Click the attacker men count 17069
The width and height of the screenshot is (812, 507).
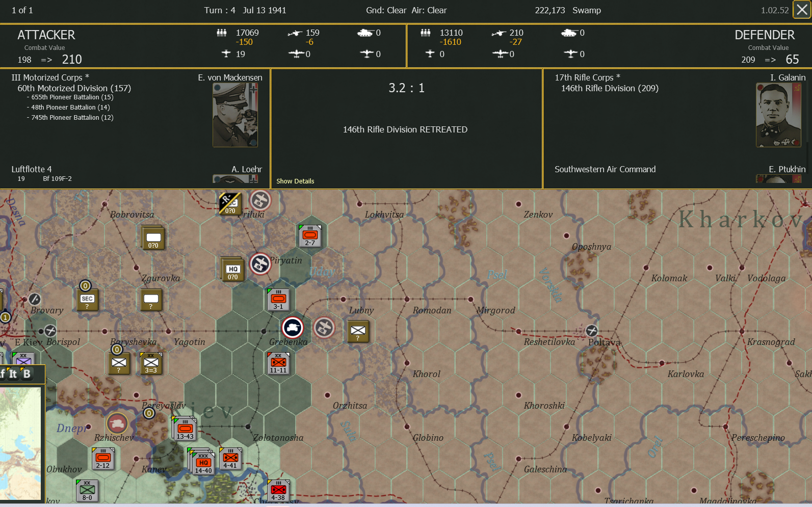click(247, 33)
